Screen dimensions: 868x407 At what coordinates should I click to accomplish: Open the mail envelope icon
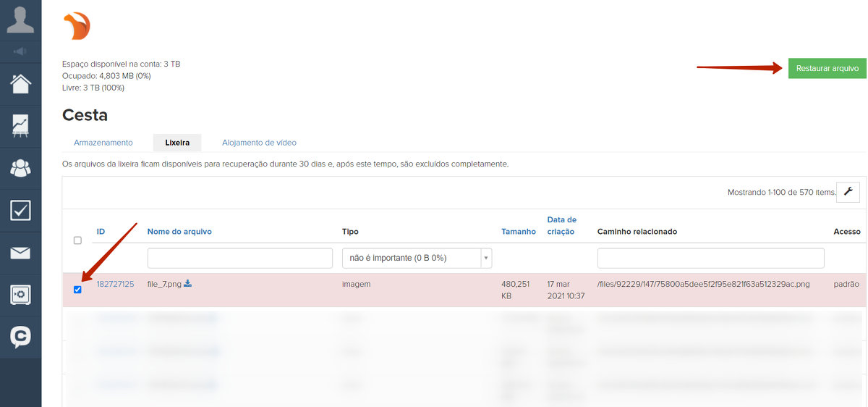(20, 253)
